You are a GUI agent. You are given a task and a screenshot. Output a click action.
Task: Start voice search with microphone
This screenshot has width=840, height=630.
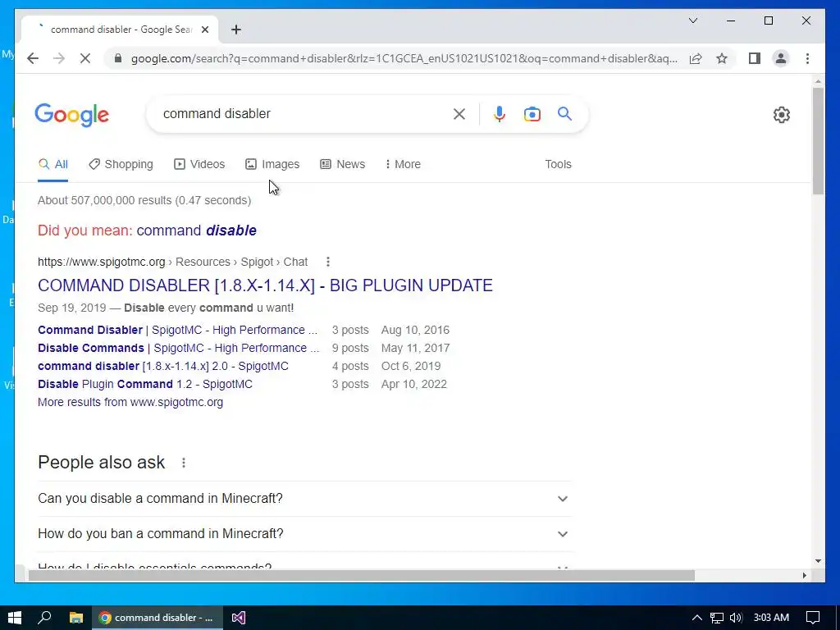[x=500, y=113]
